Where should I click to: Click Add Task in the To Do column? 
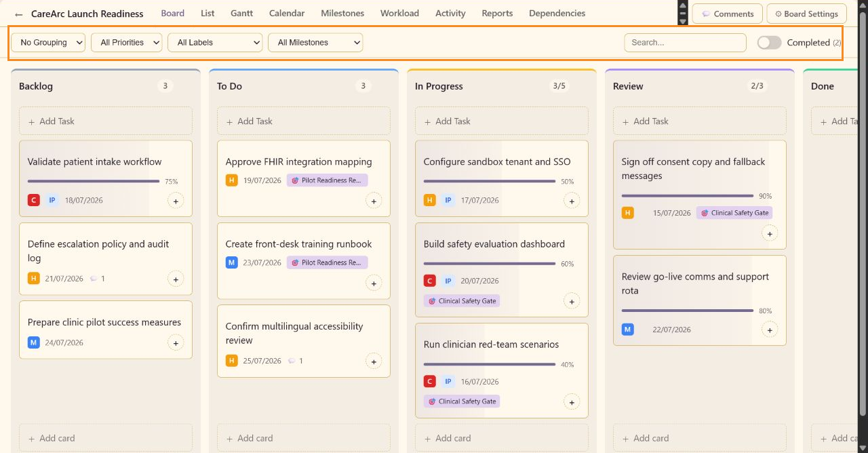304,121
